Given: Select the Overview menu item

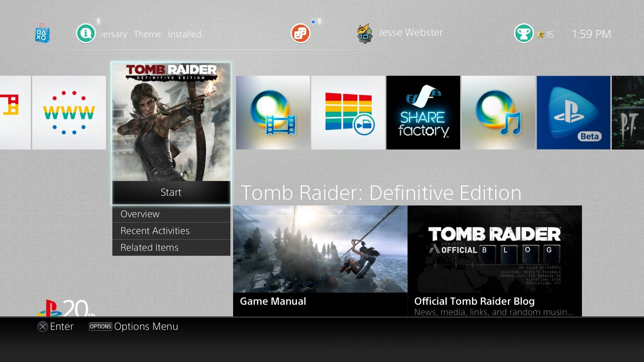Looking at the screenshot, I should [x=171, y=214].
